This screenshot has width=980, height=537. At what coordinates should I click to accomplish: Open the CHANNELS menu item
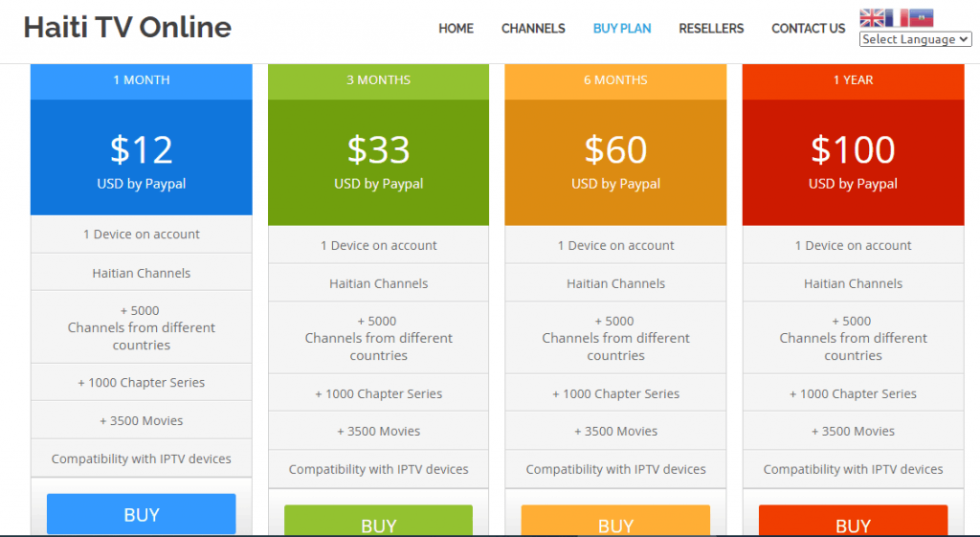click(x=533, y=28)
